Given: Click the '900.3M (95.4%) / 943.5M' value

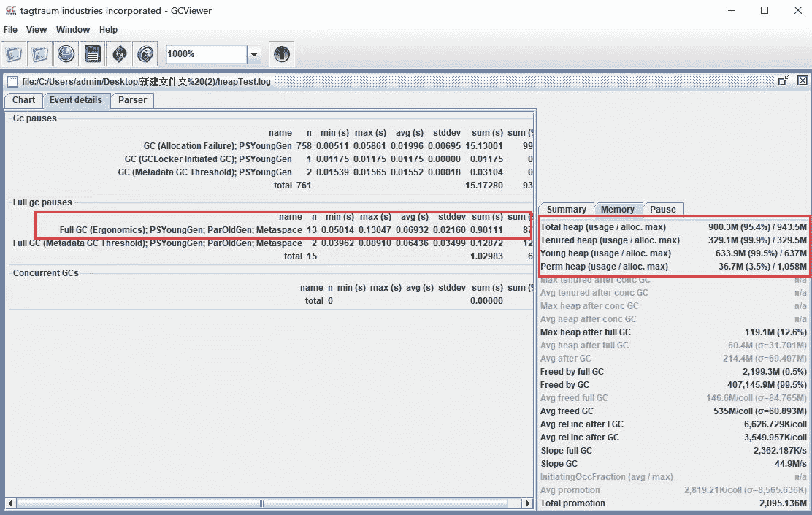Looking at the screenshot, I should [758, 227].
